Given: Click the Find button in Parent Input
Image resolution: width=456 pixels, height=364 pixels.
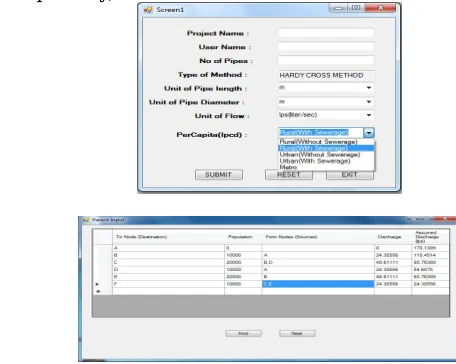Looking at the screenshot, I should 243,333.
